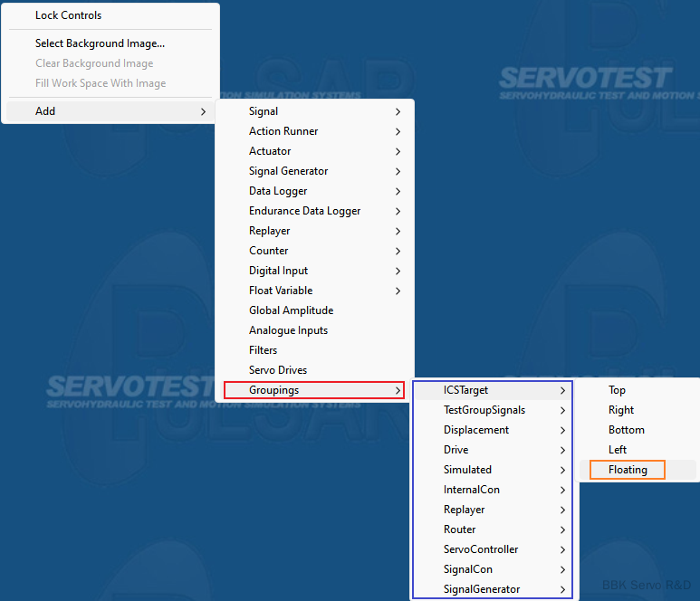Choose Select Background Image option
The width and height of the screenshot is (700, 601).
(100, 43)
